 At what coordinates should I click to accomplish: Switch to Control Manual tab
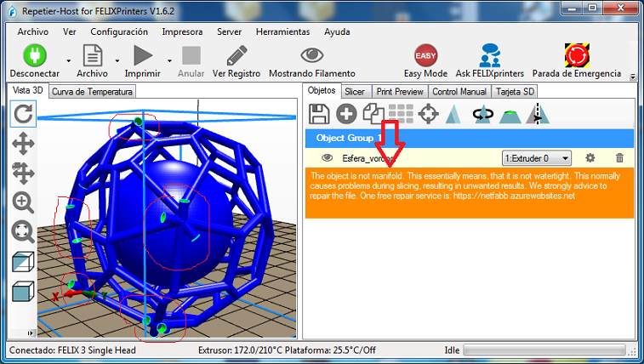pyautogui.click(x=459, y=92)
